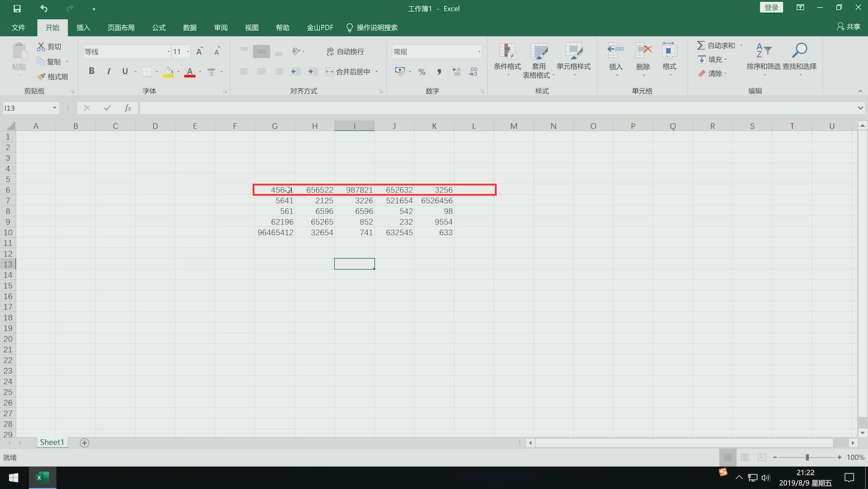The image size is (868, 489).
Task: Click the Insert Function fx button
Action: tap(128, 108)
